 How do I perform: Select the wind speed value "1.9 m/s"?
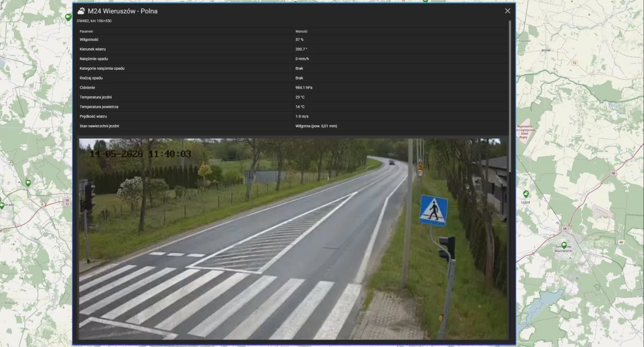coord(302,116)
